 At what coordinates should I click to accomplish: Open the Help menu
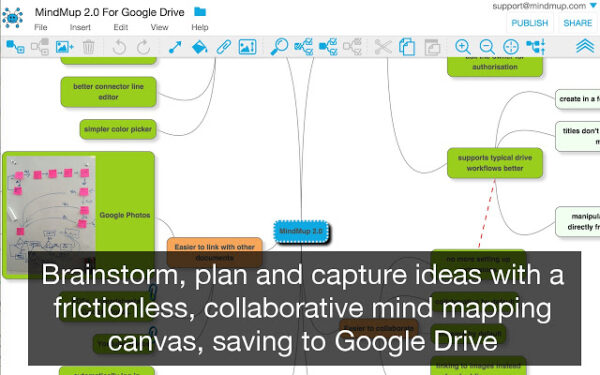(x=200, y=27)
